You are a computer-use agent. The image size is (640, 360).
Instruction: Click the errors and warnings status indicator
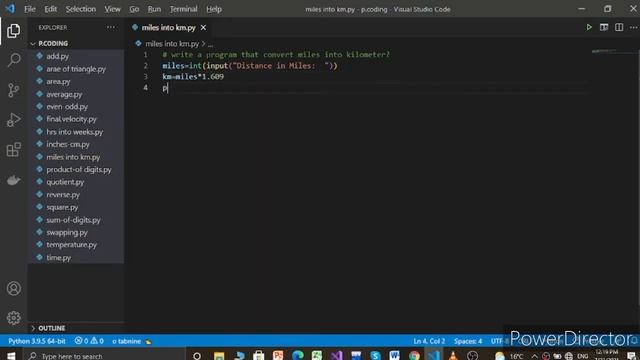click(89, 341)
